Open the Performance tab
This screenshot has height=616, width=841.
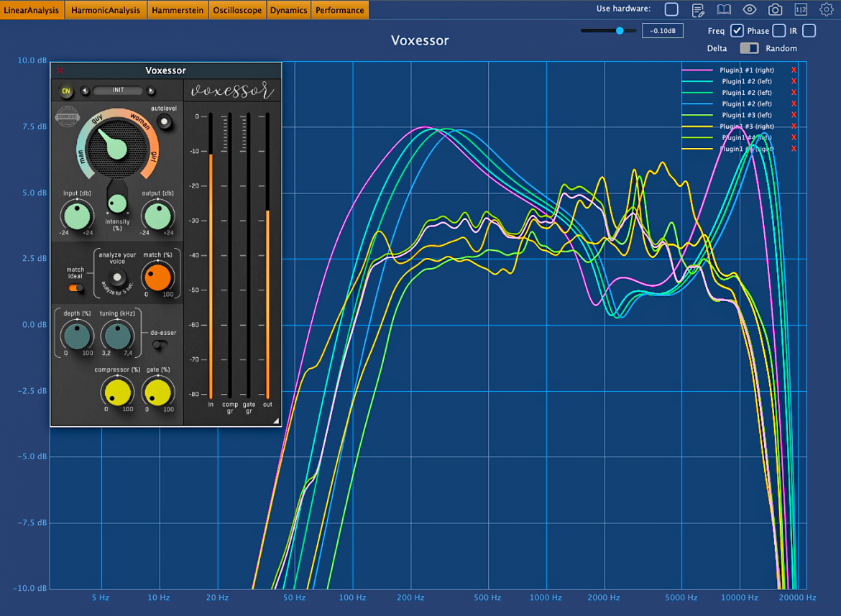[339, 9]
